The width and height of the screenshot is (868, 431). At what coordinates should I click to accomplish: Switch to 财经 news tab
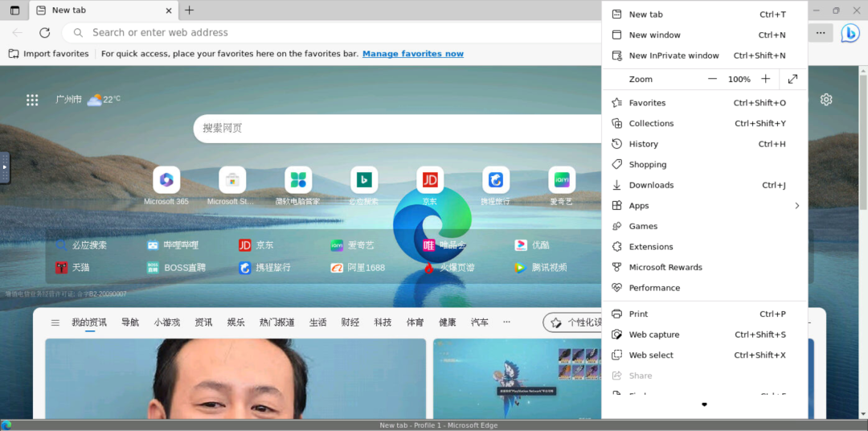(350, 322)
